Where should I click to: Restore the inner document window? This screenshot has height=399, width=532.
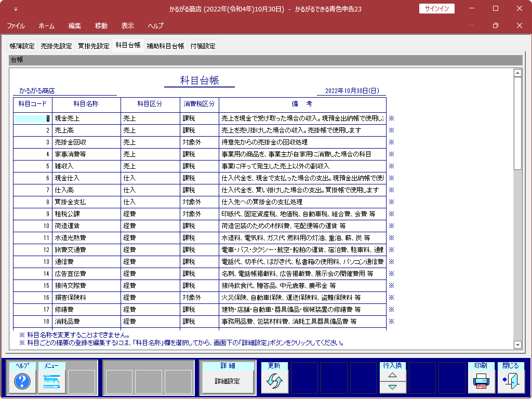tap(495, 26)
